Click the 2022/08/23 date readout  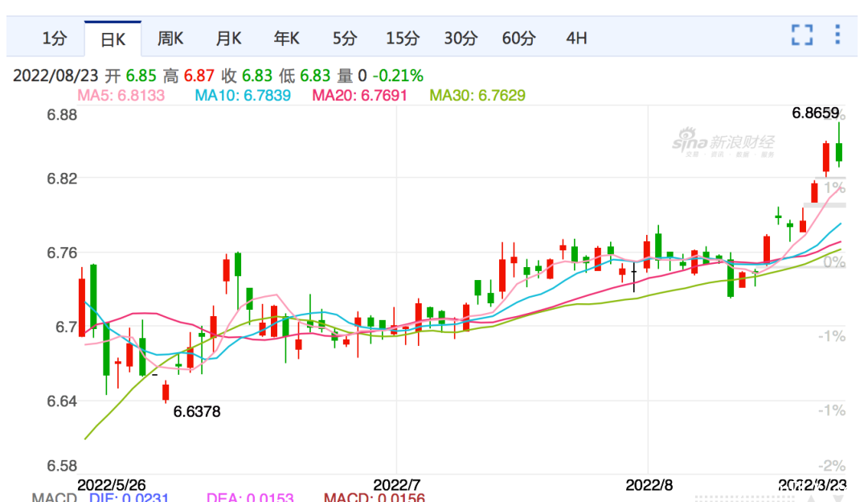click(55, 76)
